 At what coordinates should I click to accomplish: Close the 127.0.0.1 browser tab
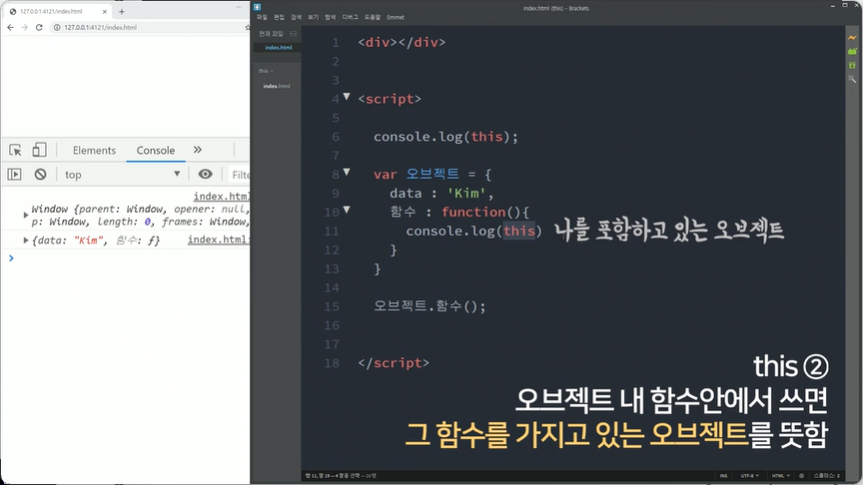coord(105,11)
